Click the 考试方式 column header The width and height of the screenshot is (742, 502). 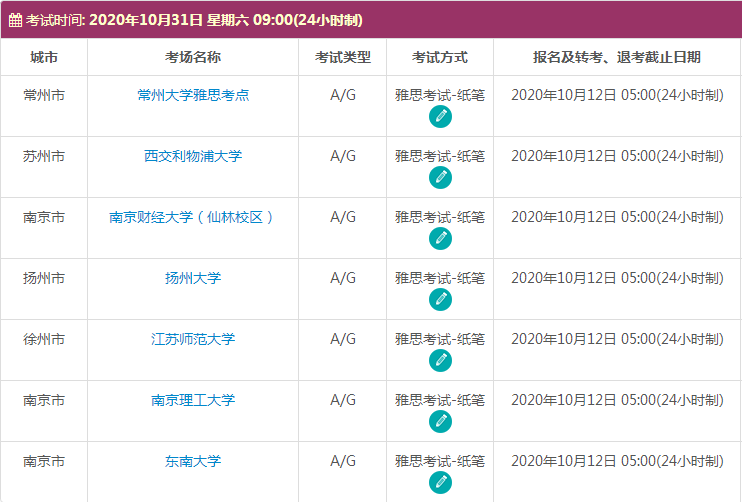tap(440, 57)
